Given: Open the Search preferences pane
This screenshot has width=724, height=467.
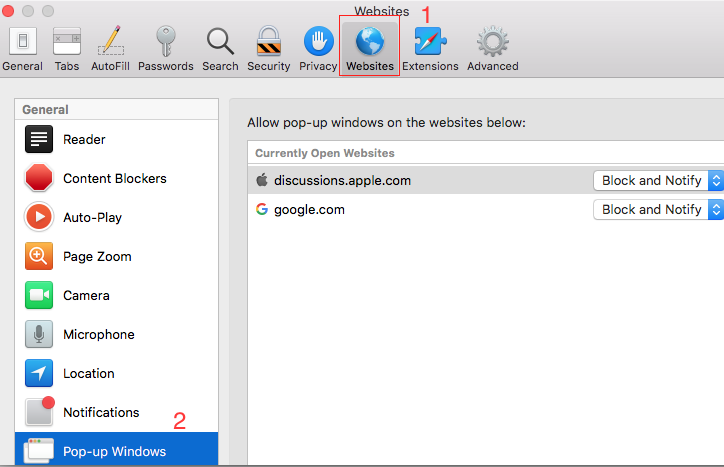Looking at the screenshot, I should [220, 49].
